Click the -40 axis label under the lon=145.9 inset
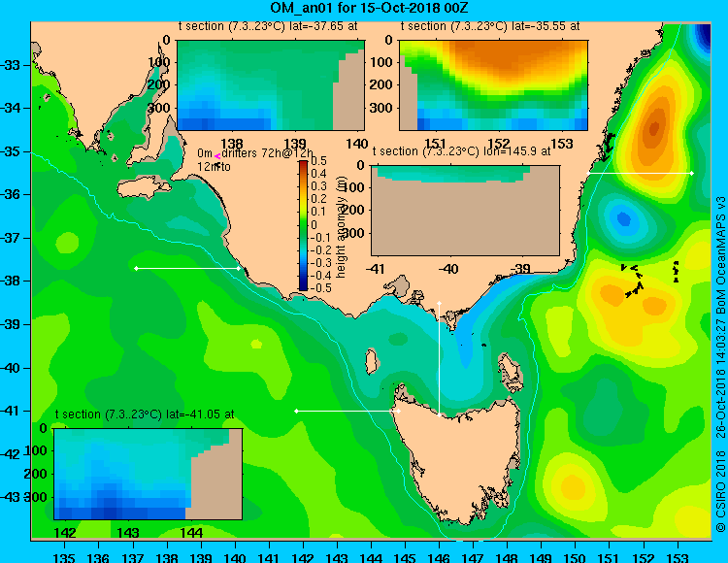 (x=448, y=269)
